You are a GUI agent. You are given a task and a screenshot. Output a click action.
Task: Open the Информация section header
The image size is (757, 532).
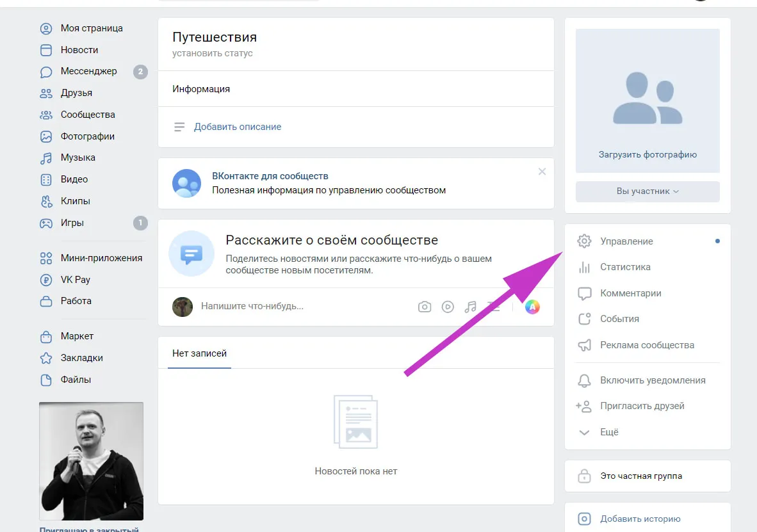click(x=201, y=90)
